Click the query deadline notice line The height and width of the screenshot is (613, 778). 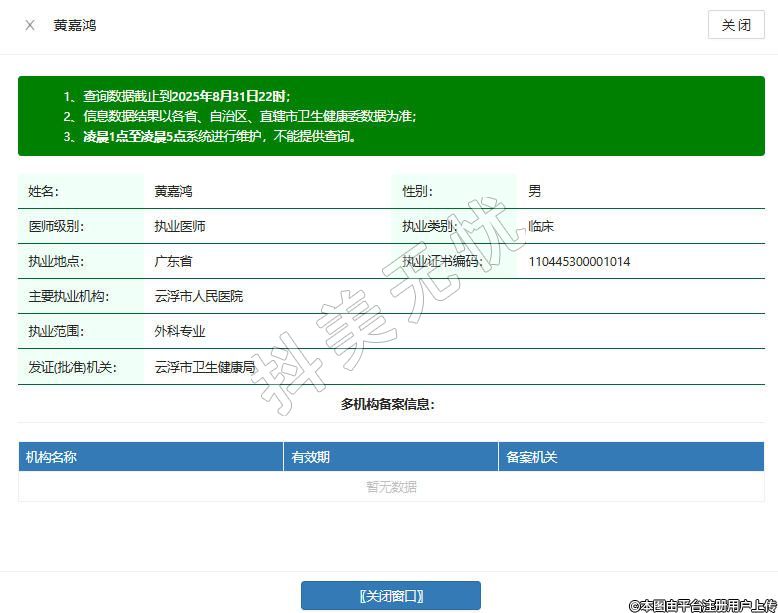(x=177, y=96)
